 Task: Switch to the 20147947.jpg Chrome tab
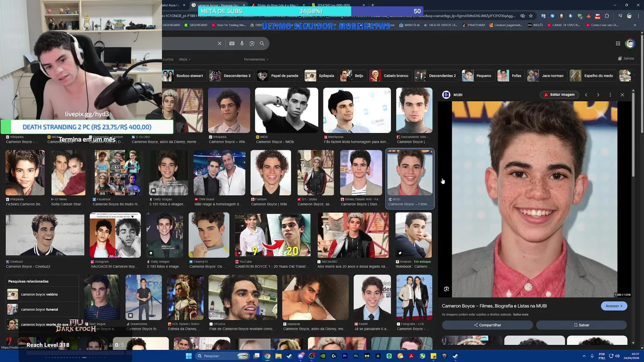[x=336, y=5]
